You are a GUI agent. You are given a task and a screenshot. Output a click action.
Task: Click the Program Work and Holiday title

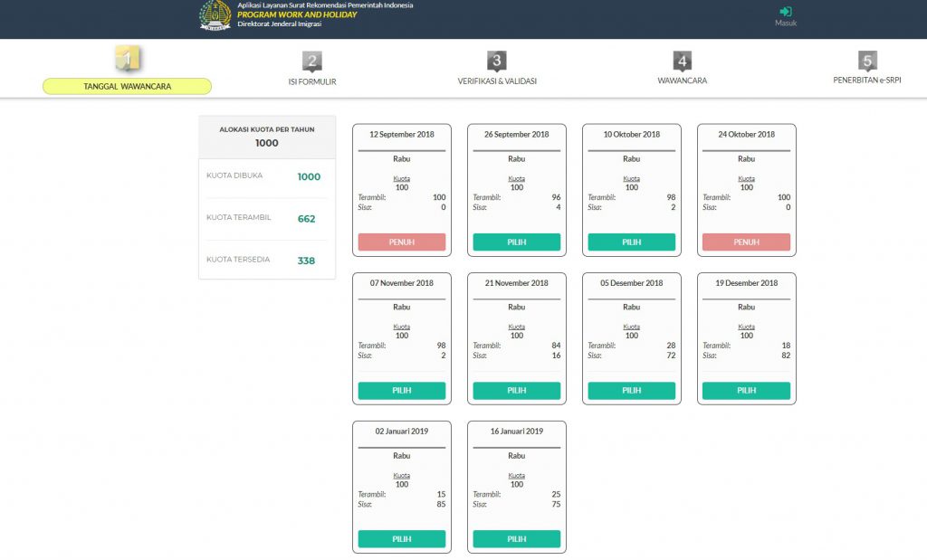click(x=297, y=14)
